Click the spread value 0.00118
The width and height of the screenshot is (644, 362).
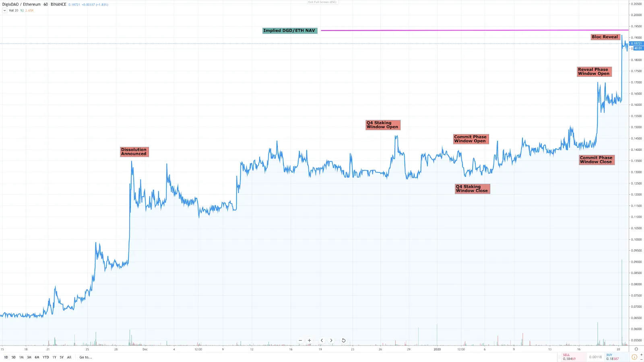(595, 357)
